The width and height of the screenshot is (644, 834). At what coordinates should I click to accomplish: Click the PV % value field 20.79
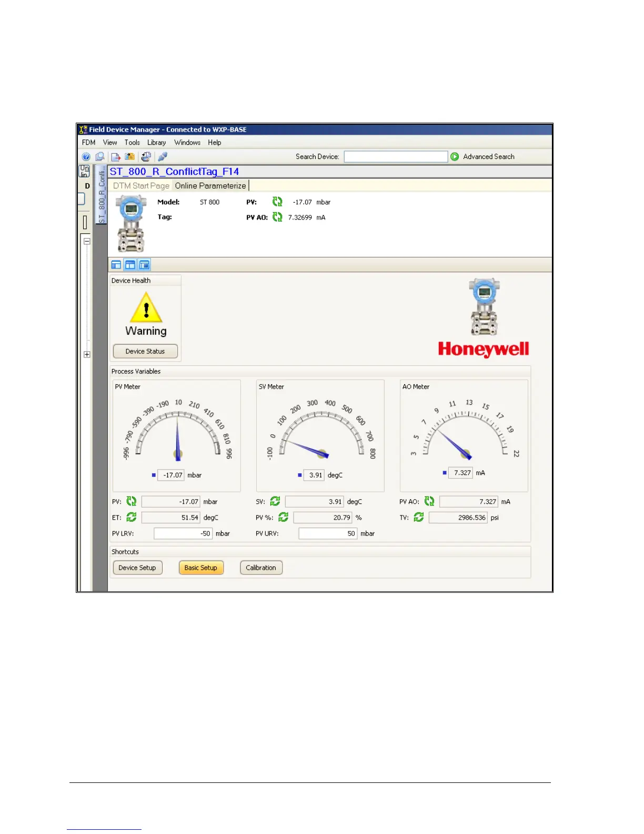point(323,518)
